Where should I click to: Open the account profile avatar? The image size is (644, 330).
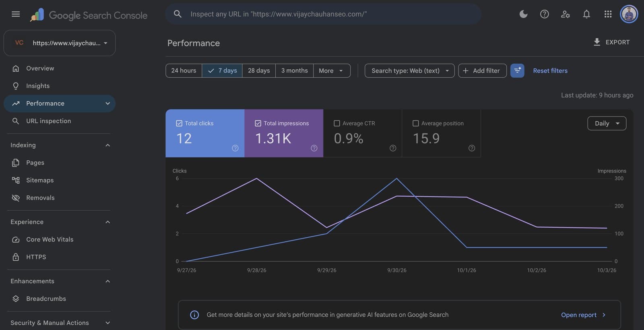[x=629, y=14]
